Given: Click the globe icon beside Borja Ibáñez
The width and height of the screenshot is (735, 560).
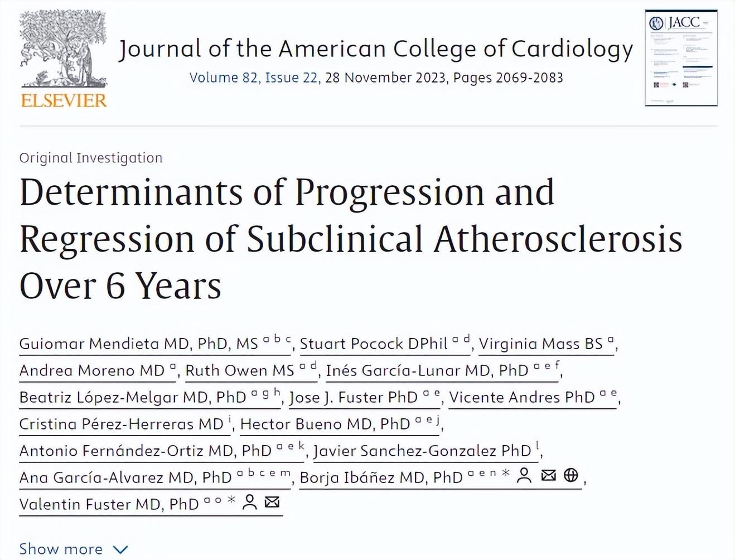Looking at the screenshot, I should click(x=571, y=475).
